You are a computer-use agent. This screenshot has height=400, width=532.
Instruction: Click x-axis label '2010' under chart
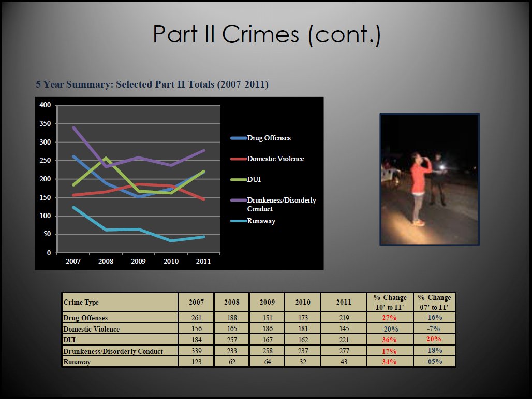(171, 261)
